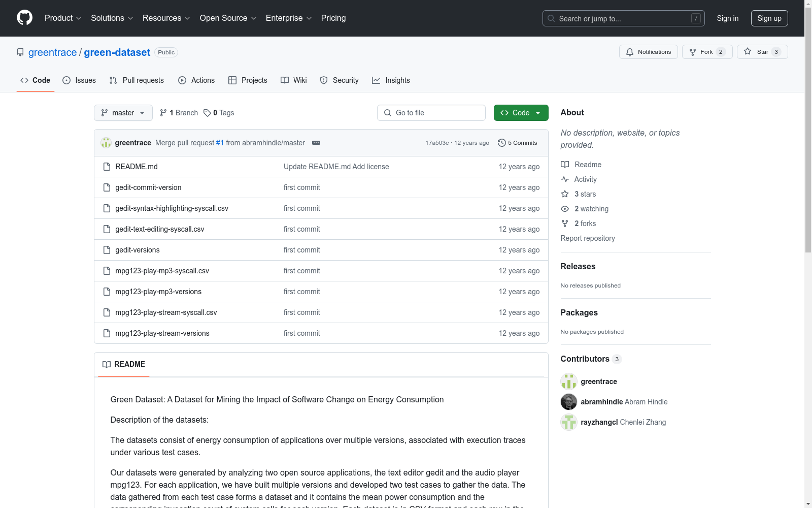The width and height of the screenshot is (812, 508).
Task: Click the Packages heading link
Action: [579, 312]
